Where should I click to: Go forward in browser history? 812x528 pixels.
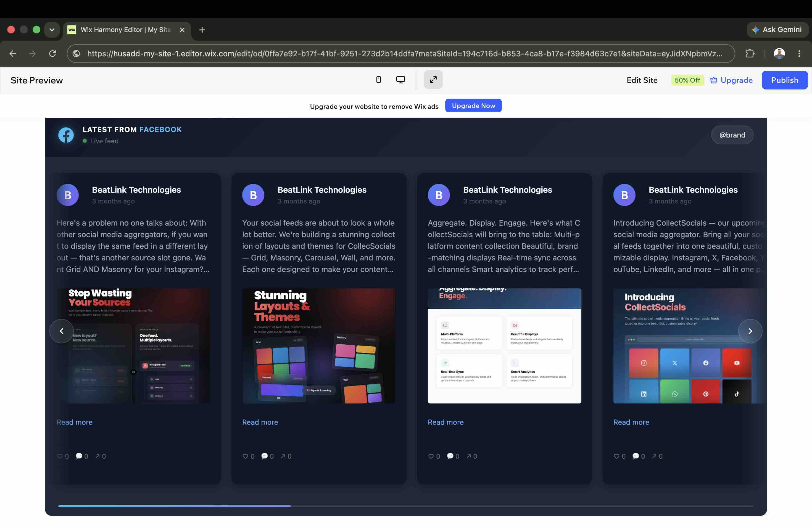pyautogui.click(x=32, y=54)
